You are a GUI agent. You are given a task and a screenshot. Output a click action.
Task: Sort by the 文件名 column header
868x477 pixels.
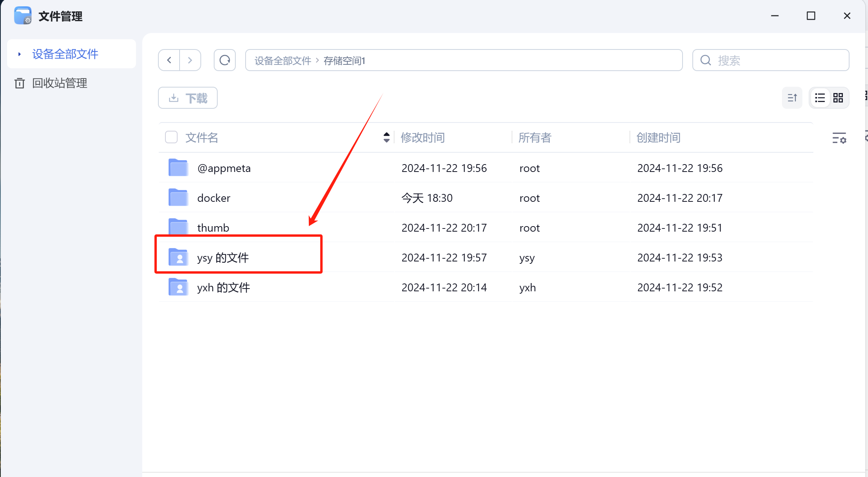tap(202, 138)
